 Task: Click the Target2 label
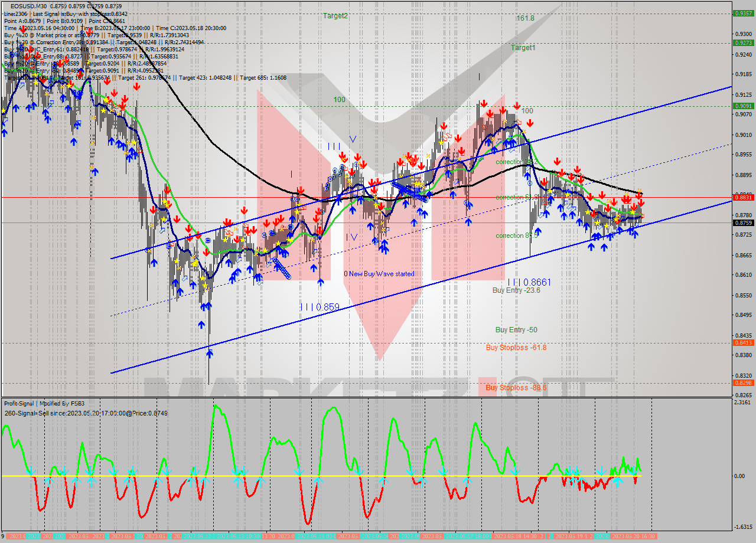pyautogui.click(x=335, y=16)
